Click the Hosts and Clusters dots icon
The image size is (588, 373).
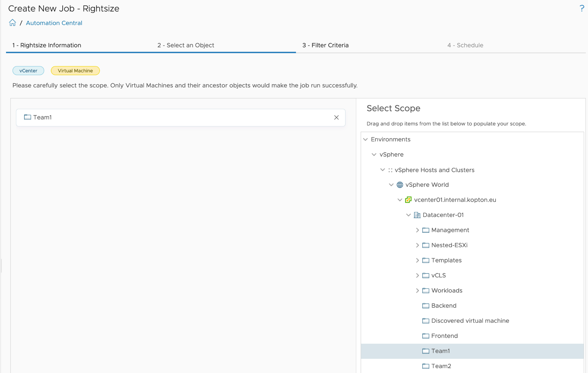(390, 170)
